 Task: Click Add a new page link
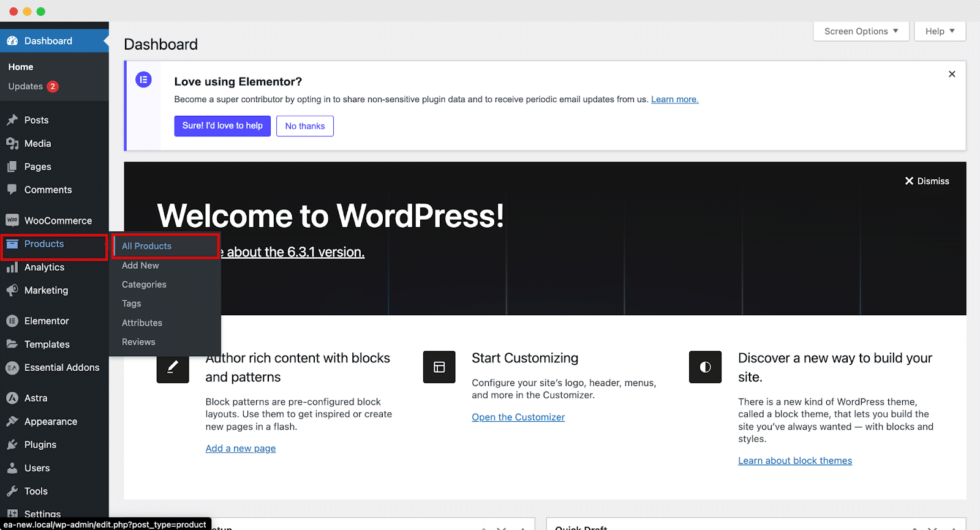click(x=241, y=449)
